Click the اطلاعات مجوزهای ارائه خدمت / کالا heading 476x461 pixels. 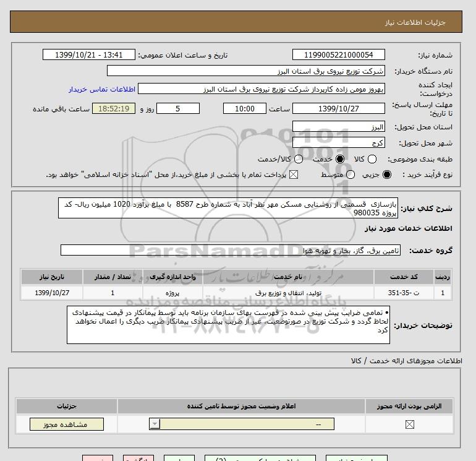(x=407, y=361)
